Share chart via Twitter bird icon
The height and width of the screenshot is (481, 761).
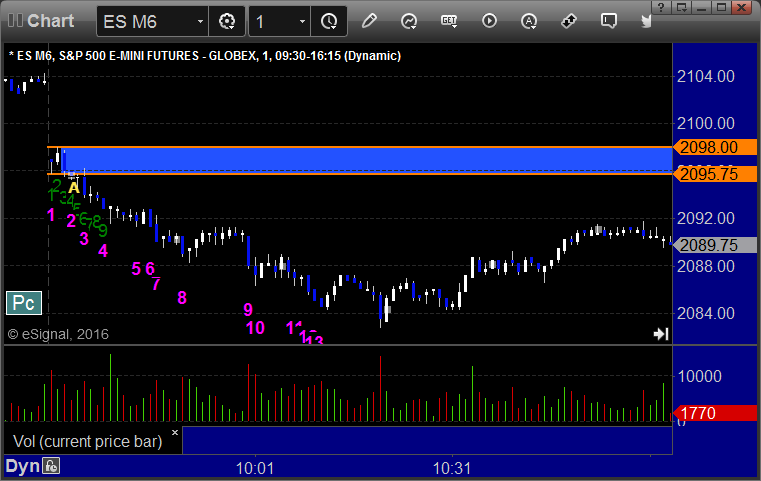click(x=646, y=21)
